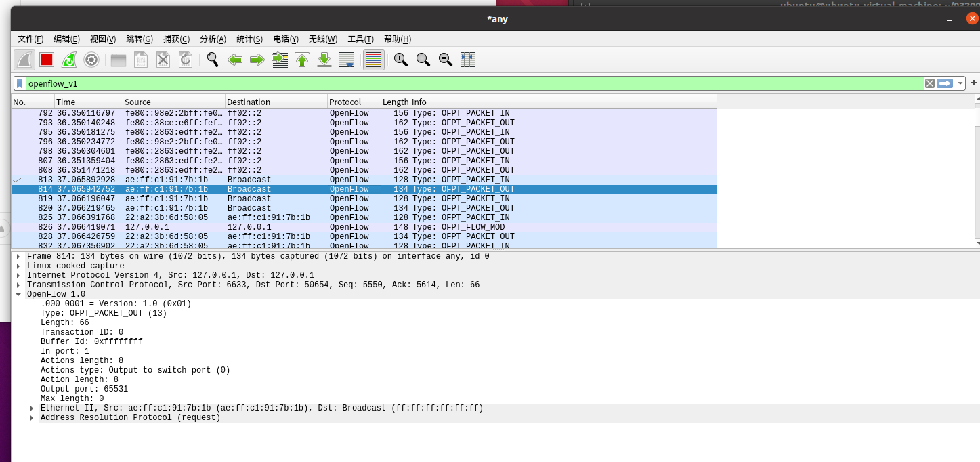This screenshot has height=462, width=980.
Task: Toggle packet list colorization
Action: coord(374,60)
